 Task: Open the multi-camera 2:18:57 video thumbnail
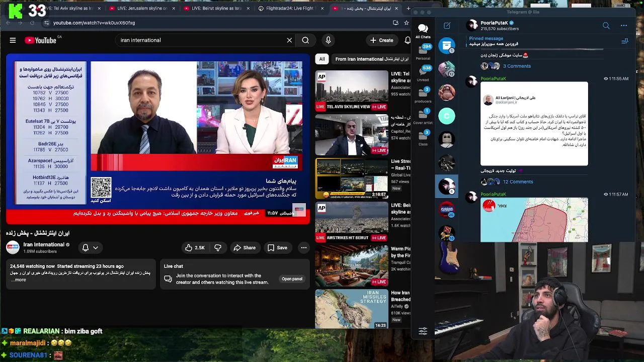[x=352, y=178]
